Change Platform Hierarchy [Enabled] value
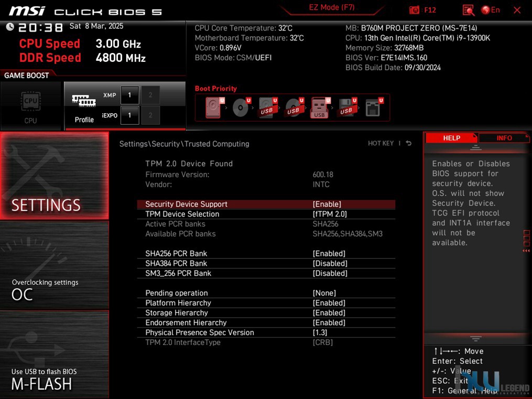This screenshot has height=399, width=532. tap(329, 303)
